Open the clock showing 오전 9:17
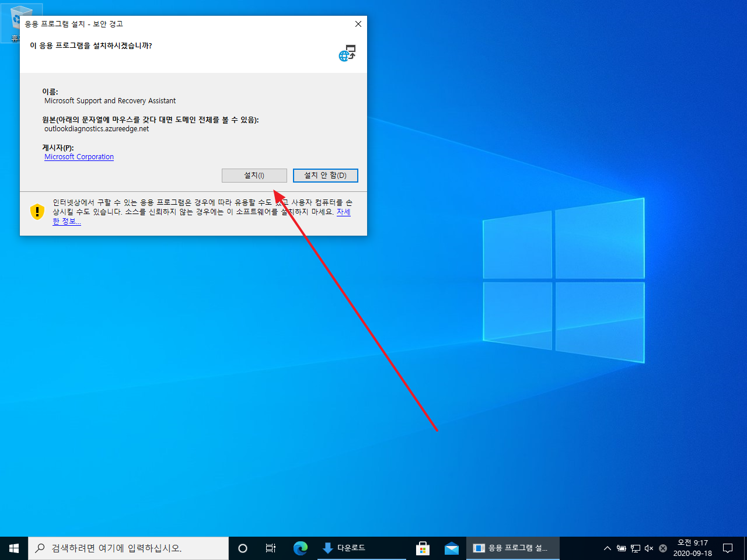 tap(693, 548)
